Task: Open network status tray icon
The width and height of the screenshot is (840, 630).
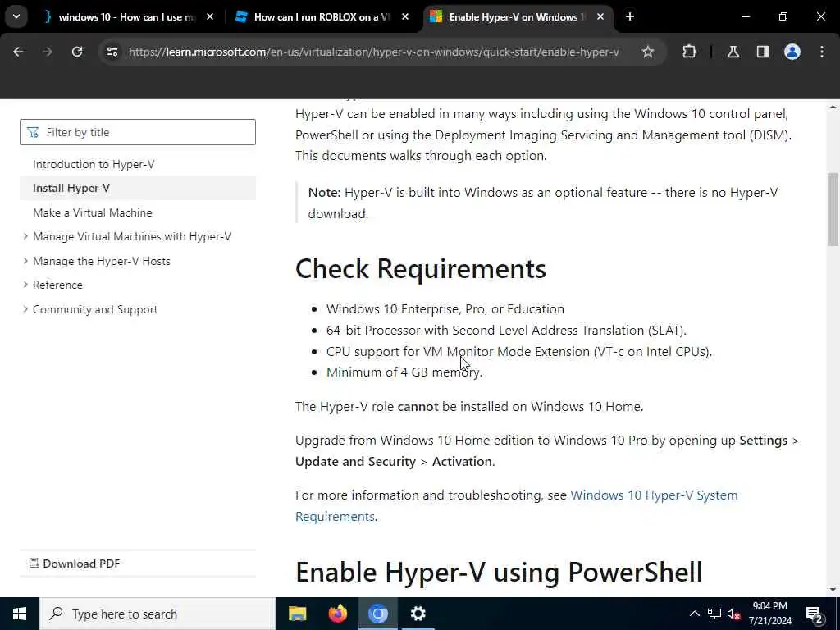Action: click(714, 614)
